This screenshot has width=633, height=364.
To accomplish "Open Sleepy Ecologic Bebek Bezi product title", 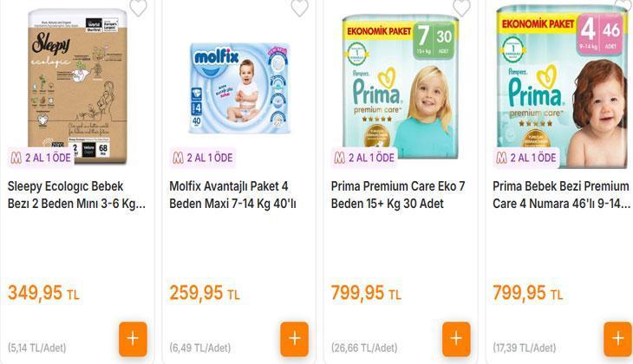I will (x=77, y=195).
